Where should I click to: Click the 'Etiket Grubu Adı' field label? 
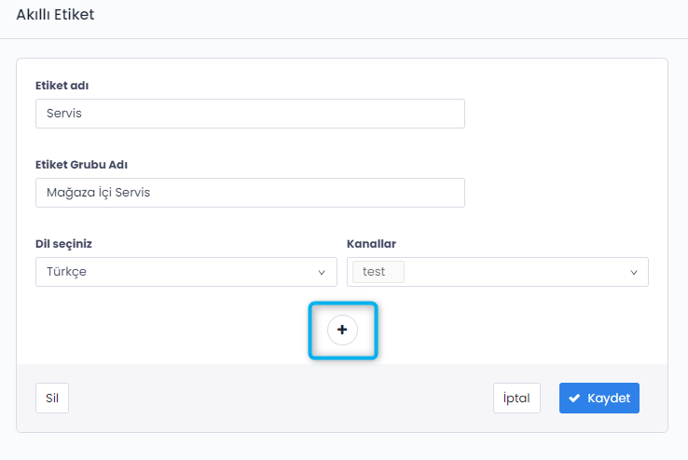[x=81, y=164]
